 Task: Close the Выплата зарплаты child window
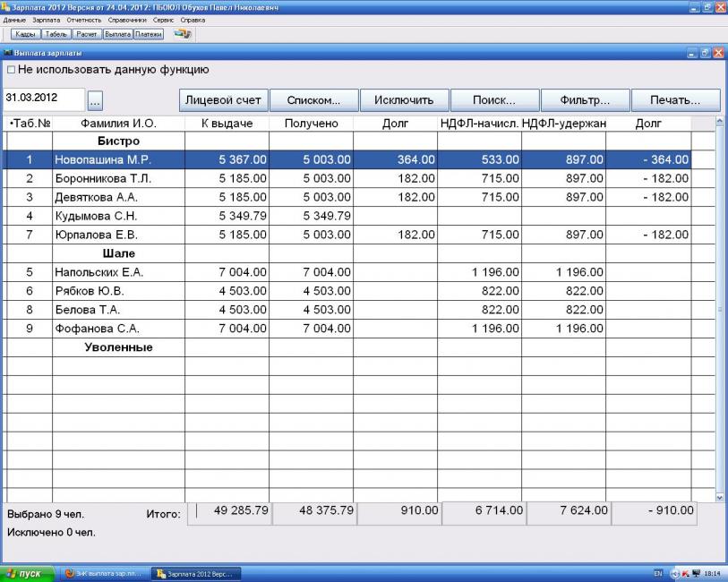click(718, 54)
